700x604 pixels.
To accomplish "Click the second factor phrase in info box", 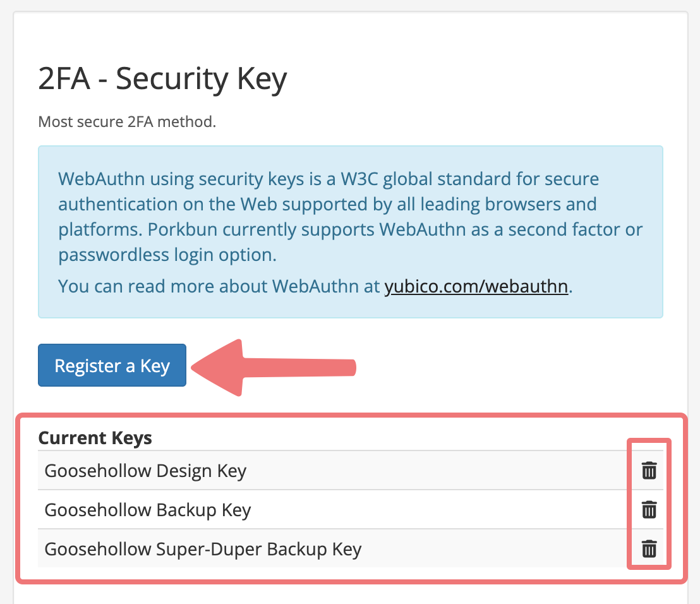I will [564, 229].
